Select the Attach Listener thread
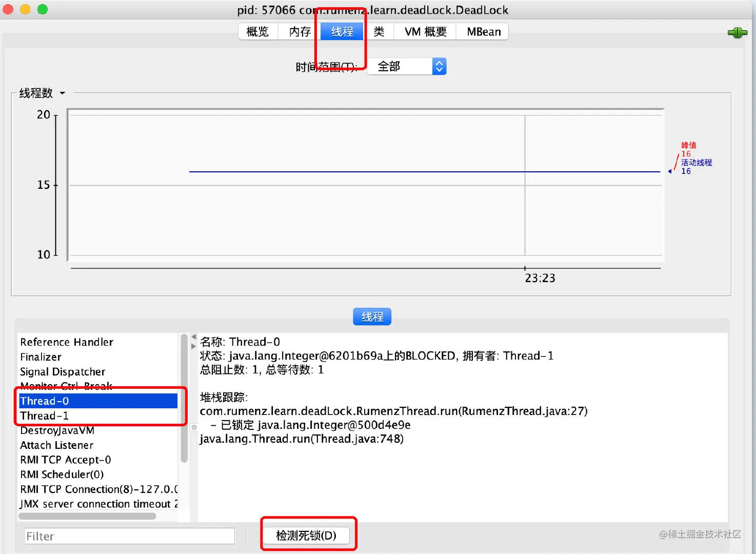756x554 pixels. tap(98, 445)
